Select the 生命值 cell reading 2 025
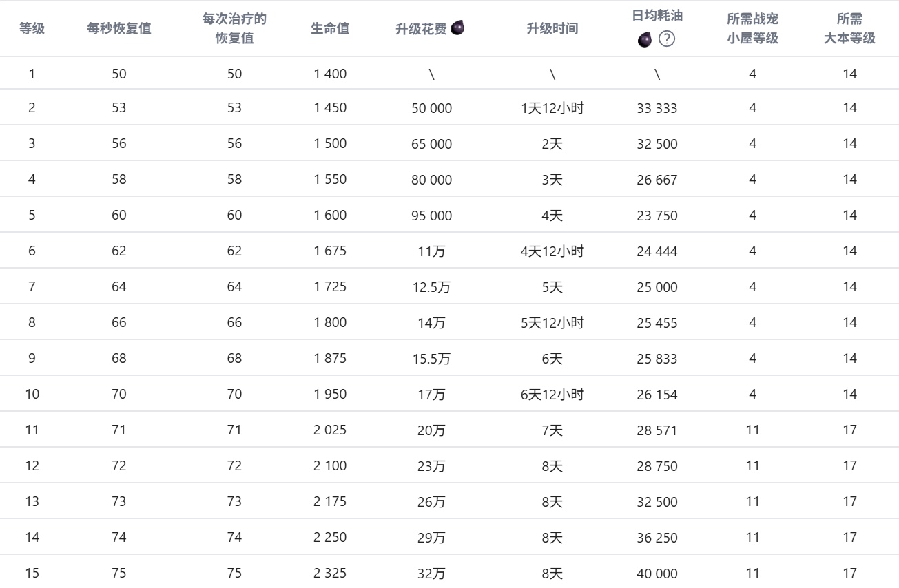Screen dimensions: 899x588 tap(330, 430)
